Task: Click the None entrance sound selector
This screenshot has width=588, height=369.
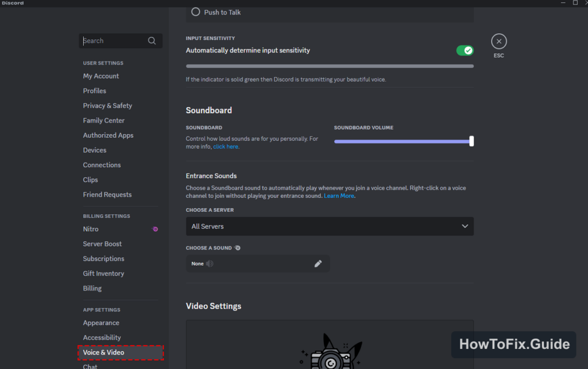Action: click(258, 264)
